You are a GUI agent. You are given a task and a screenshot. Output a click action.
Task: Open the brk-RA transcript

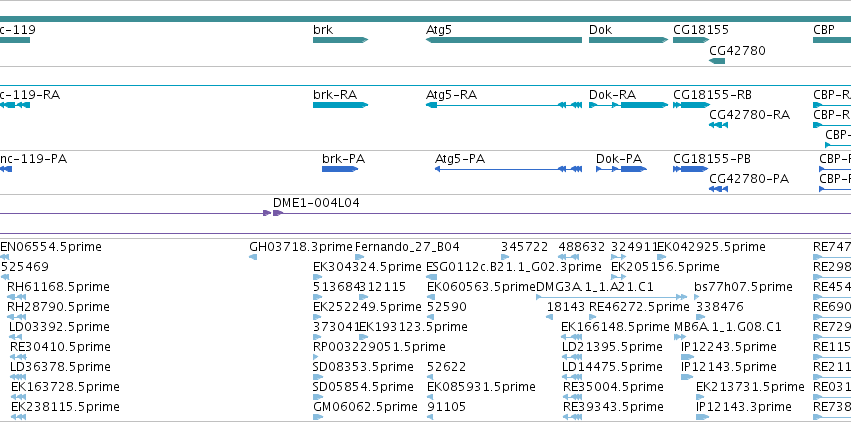(x=340, y=105)
